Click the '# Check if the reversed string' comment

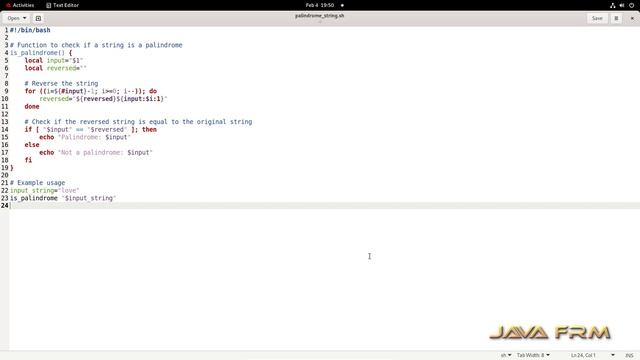[138, 122]
